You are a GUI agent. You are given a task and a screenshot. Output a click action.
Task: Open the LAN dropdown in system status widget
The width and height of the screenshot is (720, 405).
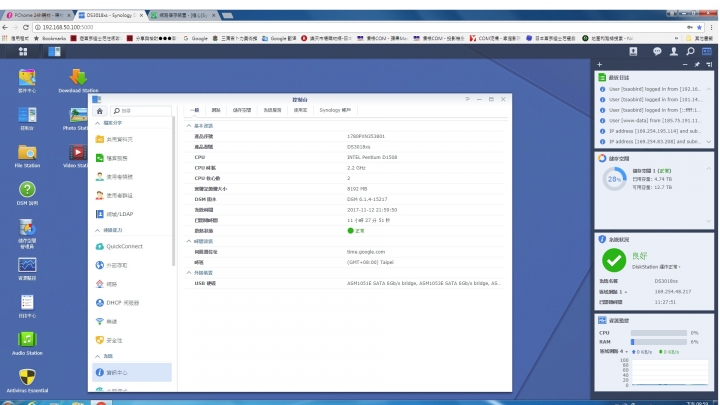tap(625, 292)
